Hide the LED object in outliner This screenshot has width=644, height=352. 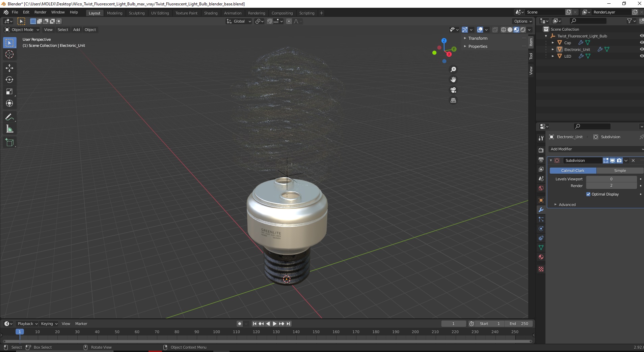[x=641, y=56]
